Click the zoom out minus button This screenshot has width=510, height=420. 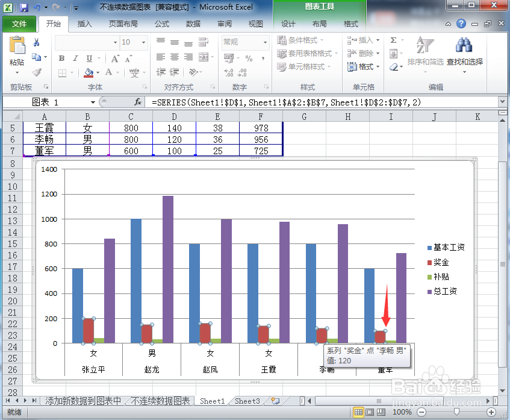[x=421, y=412]
